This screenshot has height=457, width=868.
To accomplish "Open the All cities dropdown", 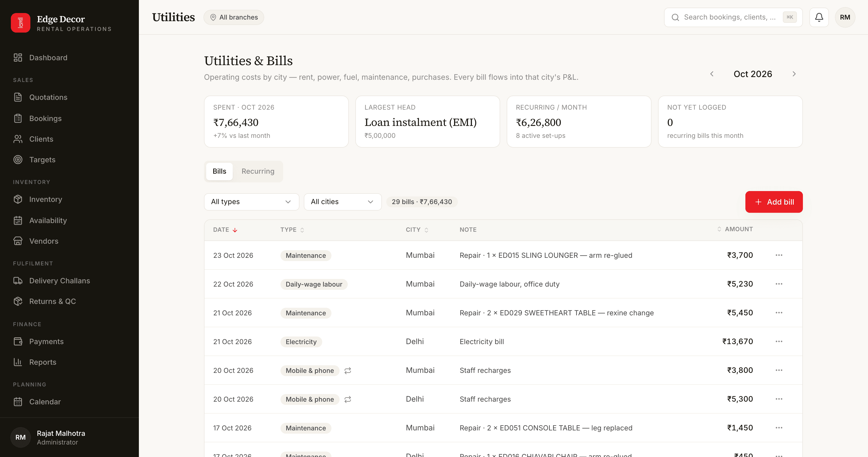I will pyautogui.click(x=342, y=202).
